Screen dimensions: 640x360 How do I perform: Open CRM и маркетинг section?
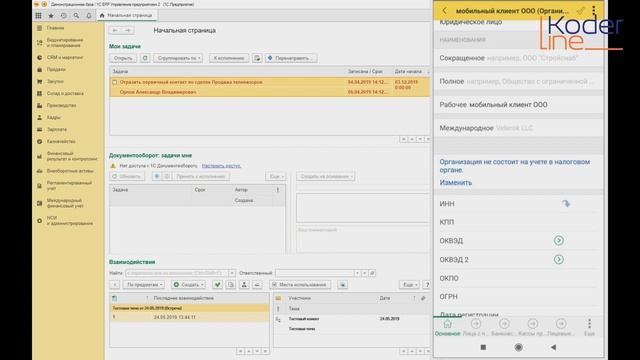64,58
